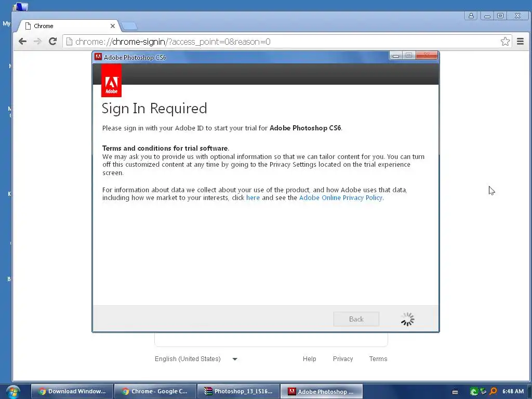Click the orange magnifier tray icon
The image size is (532, 399).
pos(494,392)
